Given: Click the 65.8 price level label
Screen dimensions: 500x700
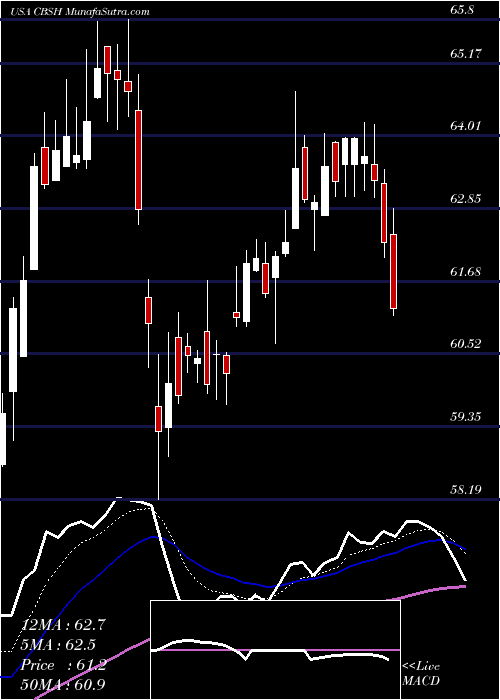Looking at the screenshot, I should coord(462,10).
